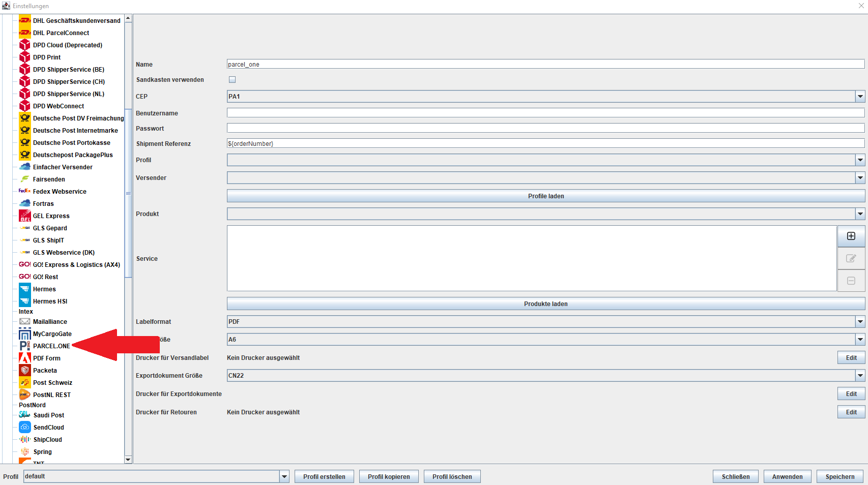Click the DPD WebConnect icon
Screen dimensions: 868x485
click(25, 106)
